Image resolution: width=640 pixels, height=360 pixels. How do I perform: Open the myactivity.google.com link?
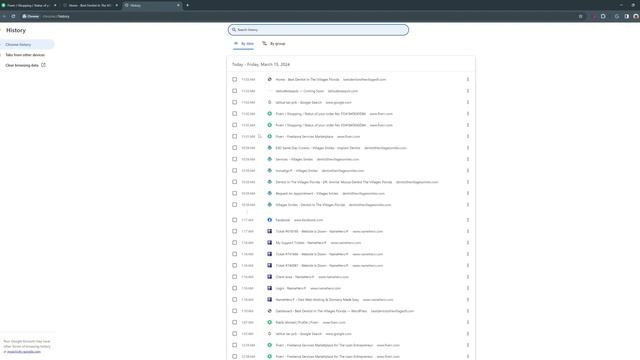pos(24,352)
